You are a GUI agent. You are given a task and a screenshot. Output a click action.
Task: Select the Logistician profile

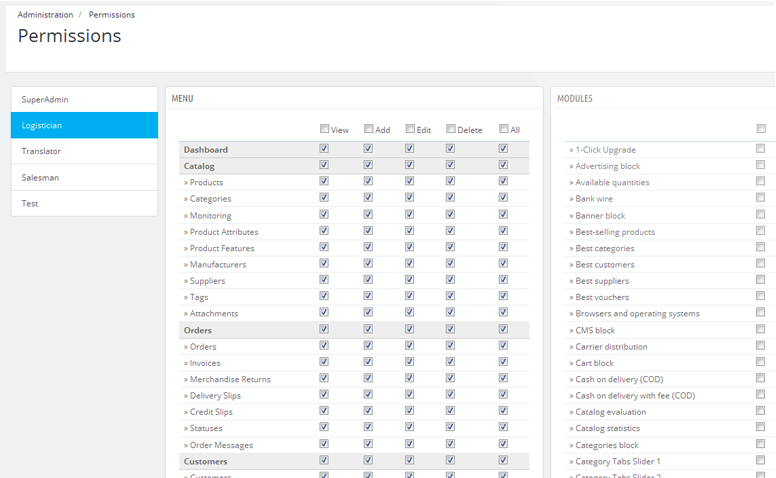(84, 125)
